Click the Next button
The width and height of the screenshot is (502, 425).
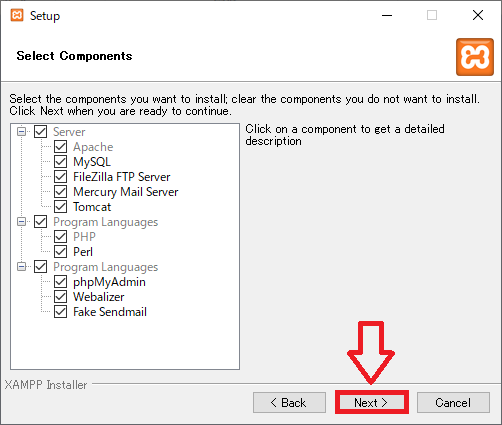[371, 402]
